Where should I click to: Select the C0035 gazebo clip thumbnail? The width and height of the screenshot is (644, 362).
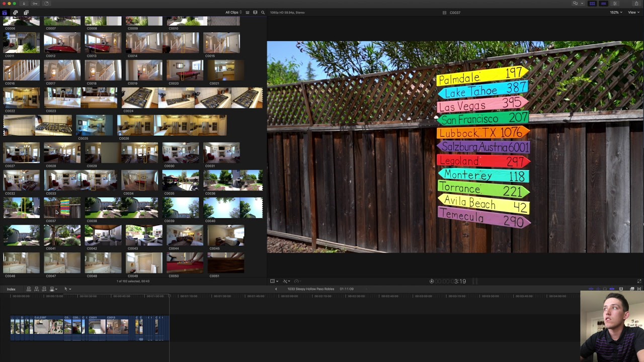[180, 180]
